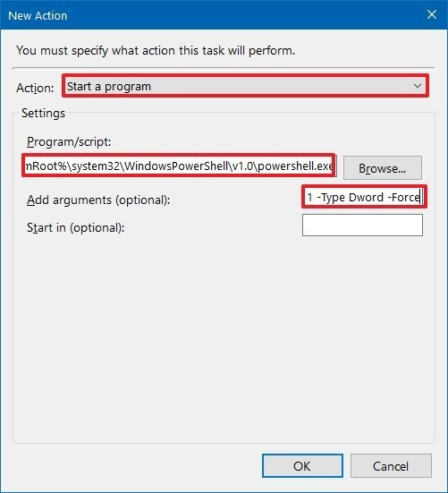Place cursor on powershell.exe in program path
448x493 pixels.
295,166
